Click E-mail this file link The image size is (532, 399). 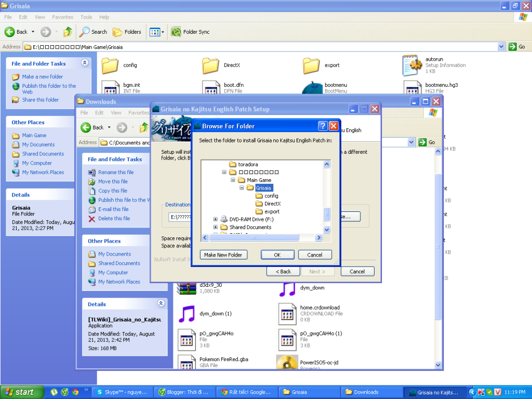[113, 209]
